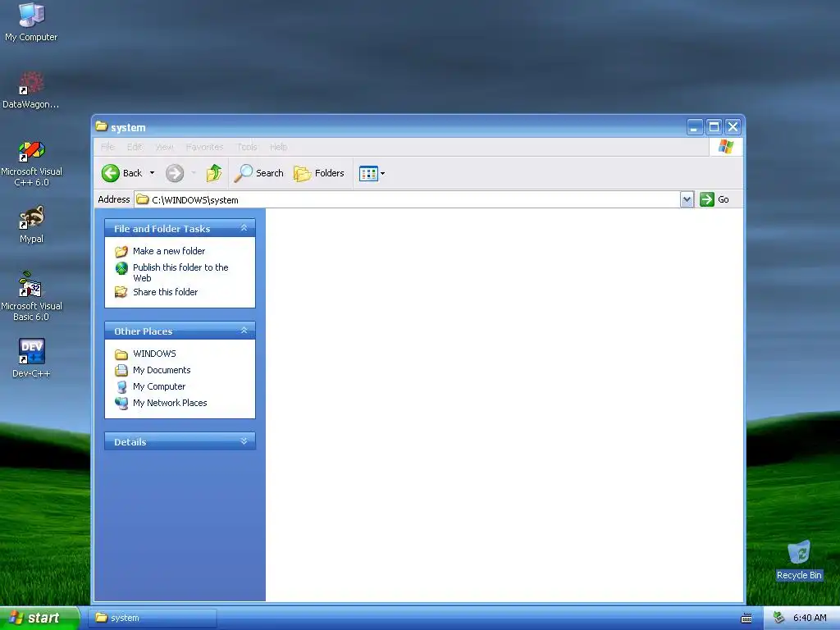Open Recycle Bin on desktop
Viewport: 840px width, 630px height.
click(x=799, y=560)
